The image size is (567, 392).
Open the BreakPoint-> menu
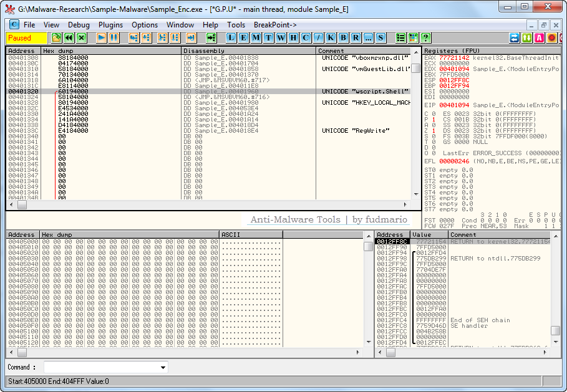(275, 25)
